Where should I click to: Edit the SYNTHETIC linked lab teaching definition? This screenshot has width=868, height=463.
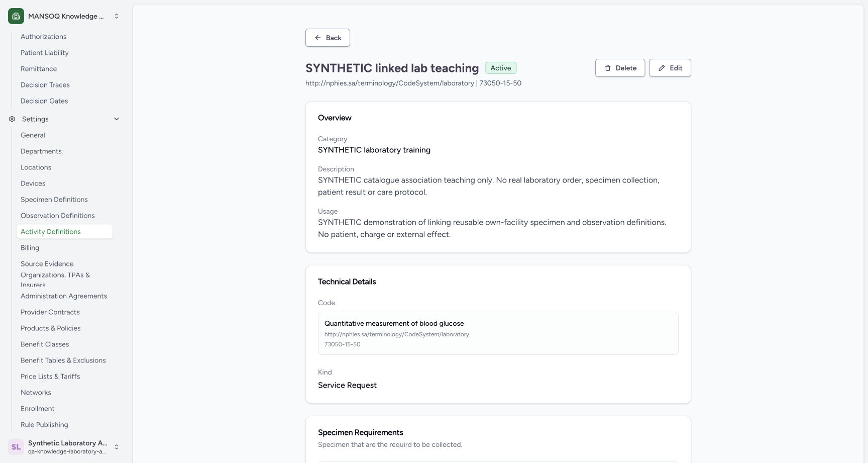pyautogui.click(x=670, y=68)
